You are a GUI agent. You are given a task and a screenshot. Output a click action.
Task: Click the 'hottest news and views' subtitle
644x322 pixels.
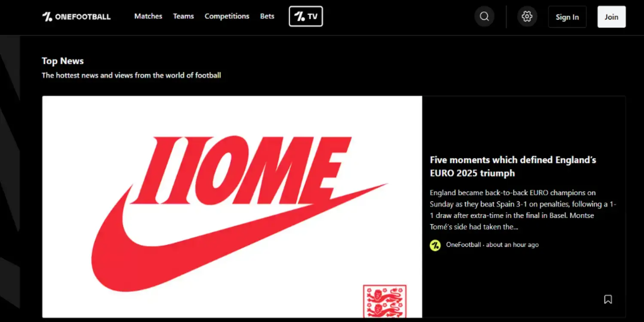pos(131,75)
